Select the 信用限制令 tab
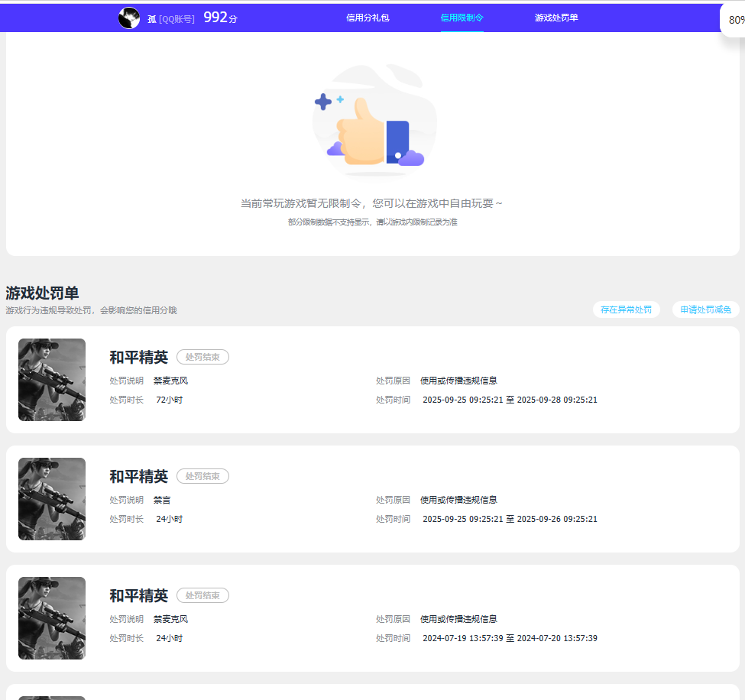Image resolution: width=745 pixels, height=700 pixels. [462, 18]
